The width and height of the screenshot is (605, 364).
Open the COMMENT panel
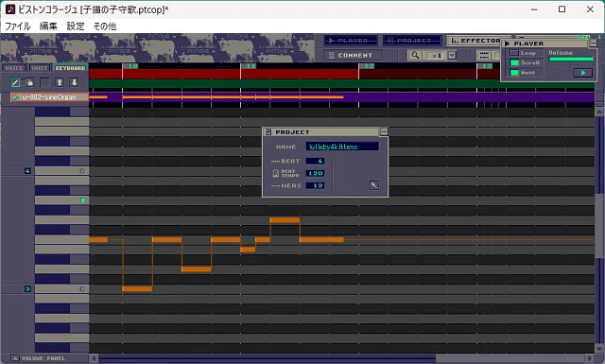[x=353, y=55]
